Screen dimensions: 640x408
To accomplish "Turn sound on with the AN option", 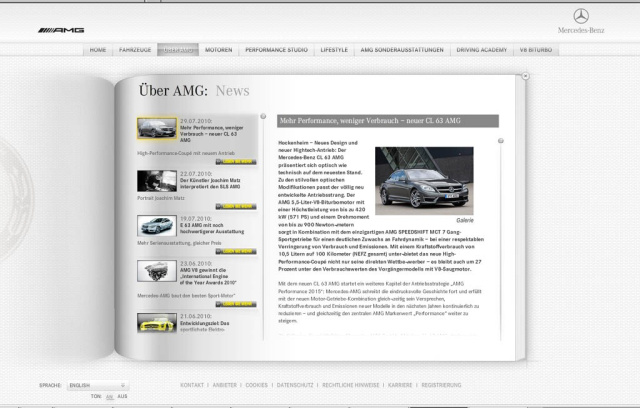I will click(109, 397).
